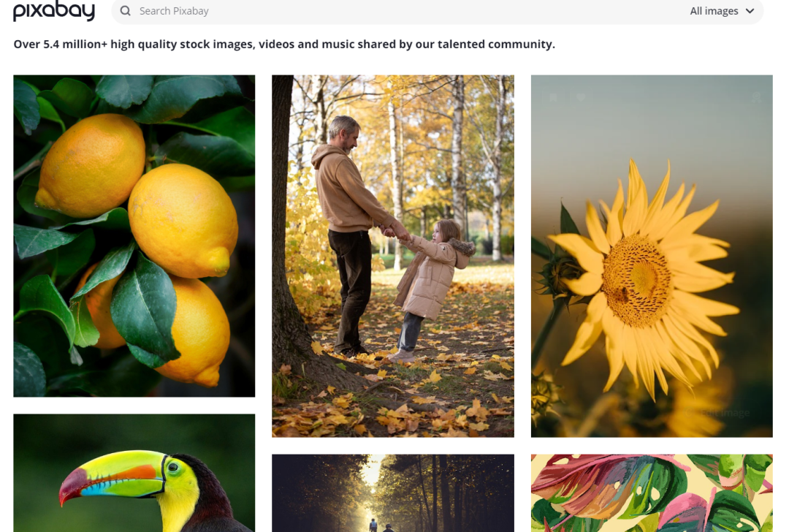Click the "All images" label text
Image resolution: width=789 pixels, height=532 pixels.
click(x=714, y=11)
